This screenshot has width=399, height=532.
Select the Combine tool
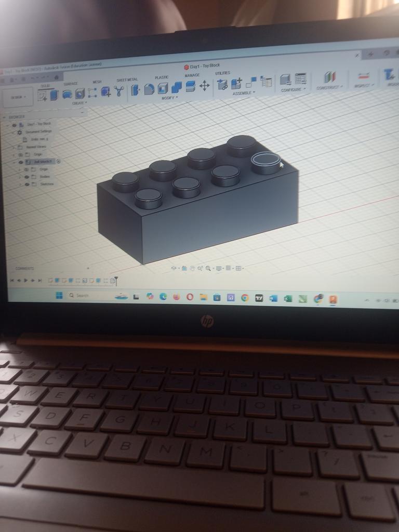click(x=177, y=87)
